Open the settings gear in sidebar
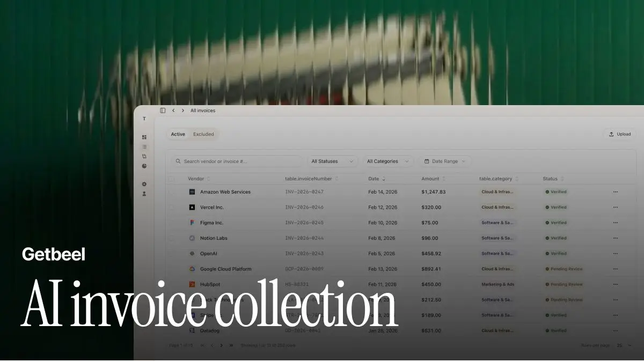Screen dimensions: 644x362 click(x=144, y=184)
